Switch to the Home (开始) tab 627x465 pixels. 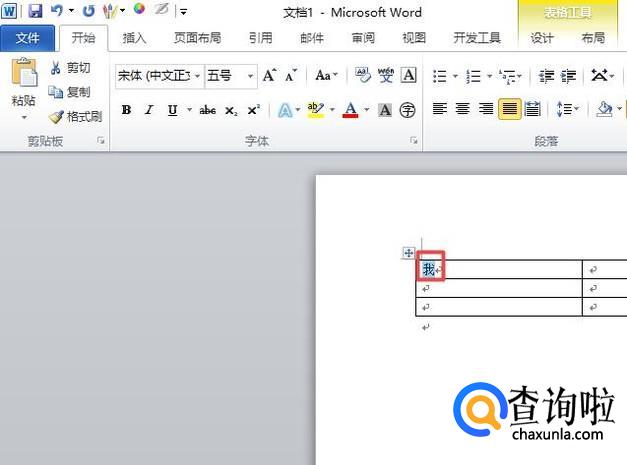[83, 38]
